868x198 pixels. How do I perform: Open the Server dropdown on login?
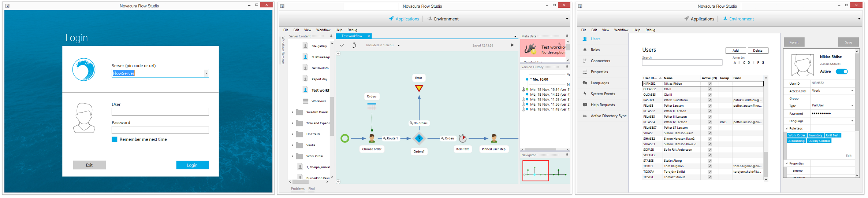206,73
